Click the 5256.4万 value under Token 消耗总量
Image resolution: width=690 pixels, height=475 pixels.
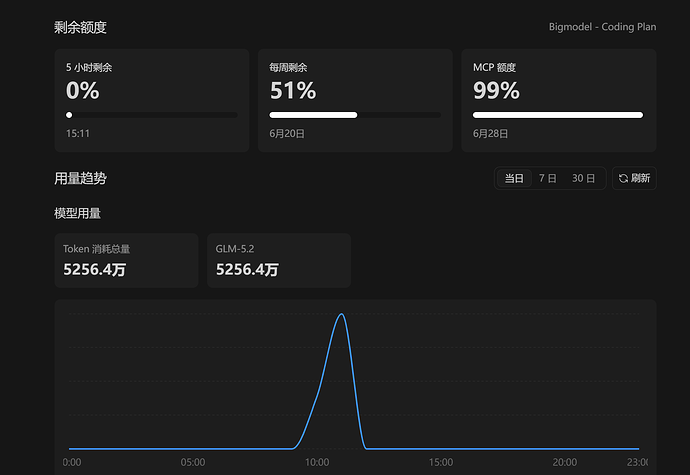click(95, 269)
